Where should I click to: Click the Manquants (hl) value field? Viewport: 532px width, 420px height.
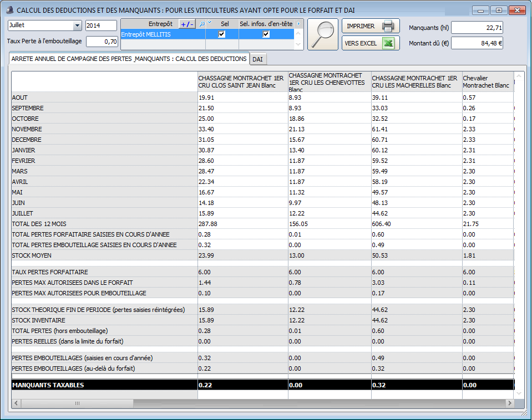point(477,28)
